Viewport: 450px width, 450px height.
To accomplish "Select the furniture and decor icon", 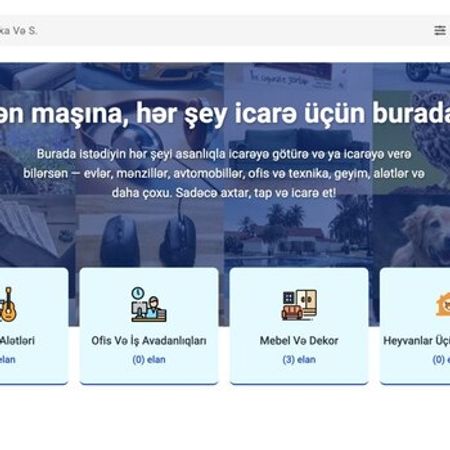I will click(299, 304).
